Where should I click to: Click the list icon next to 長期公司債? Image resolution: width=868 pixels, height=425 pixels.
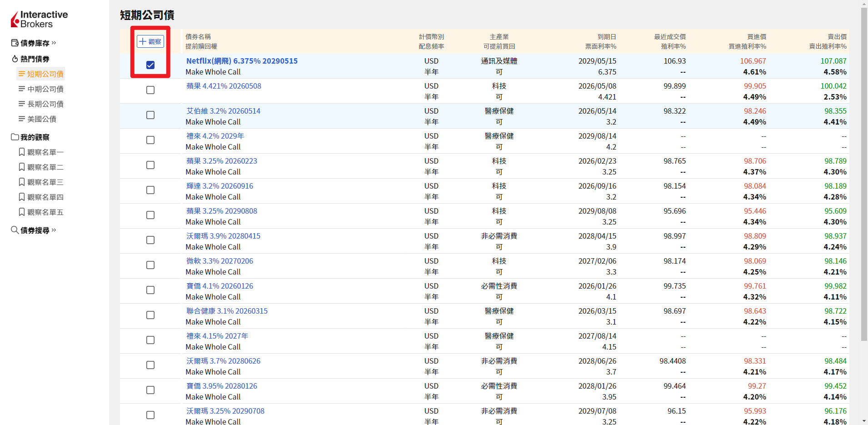tap(21, 104)
